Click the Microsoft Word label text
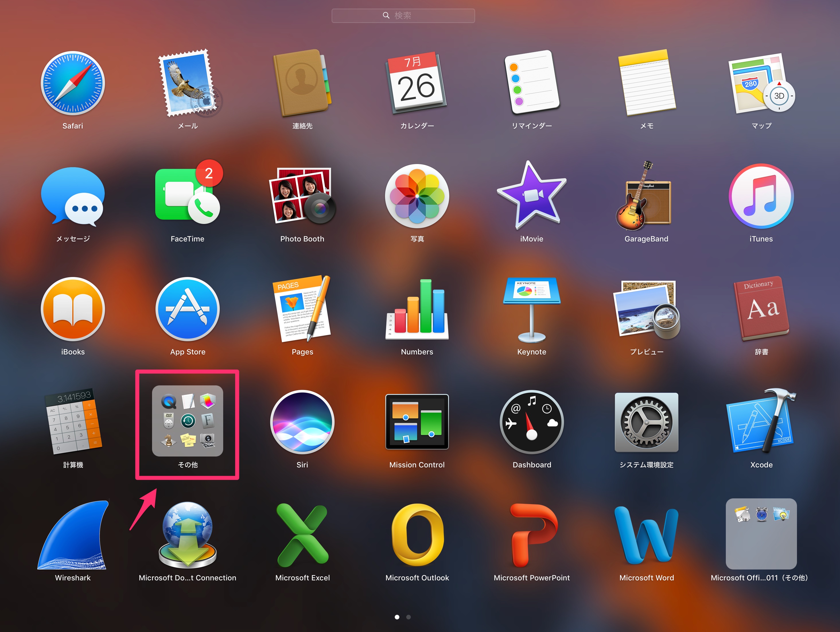This screenshot has height=632, width=840. pos(646,578)
